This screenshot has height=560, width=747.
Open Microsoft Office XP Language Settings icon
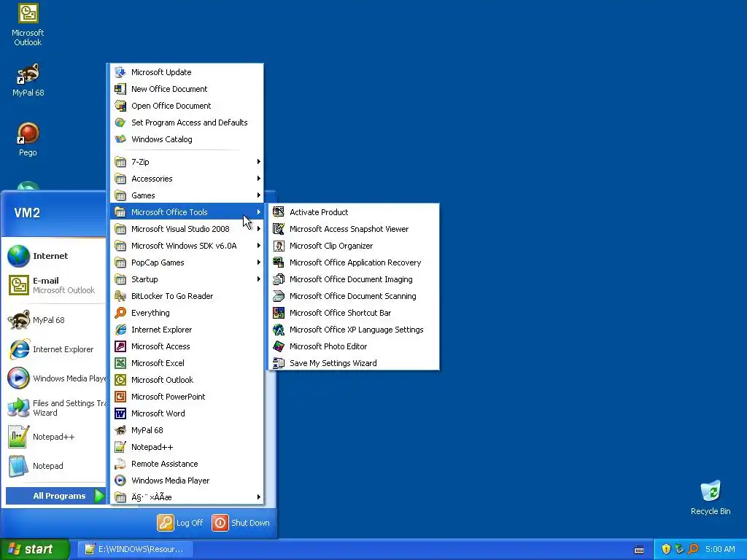[x=279, y=330]
